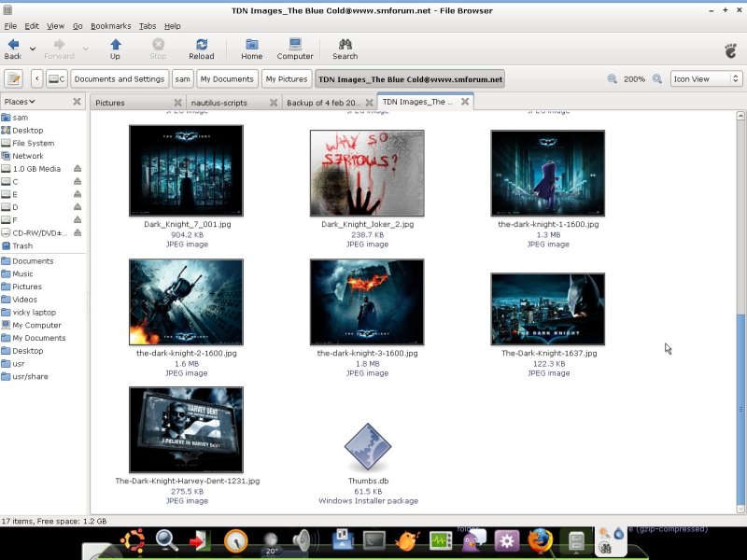Eject the C drive in sidebar

[78, 181]
